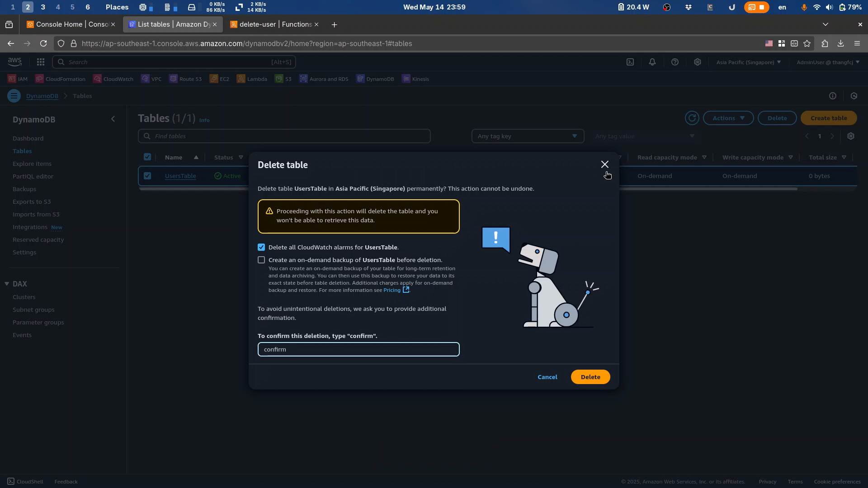Viewport: 868px width, 488px height.
Task: Open the DynamoDB favorites shortcut
Action: [375, 79]
